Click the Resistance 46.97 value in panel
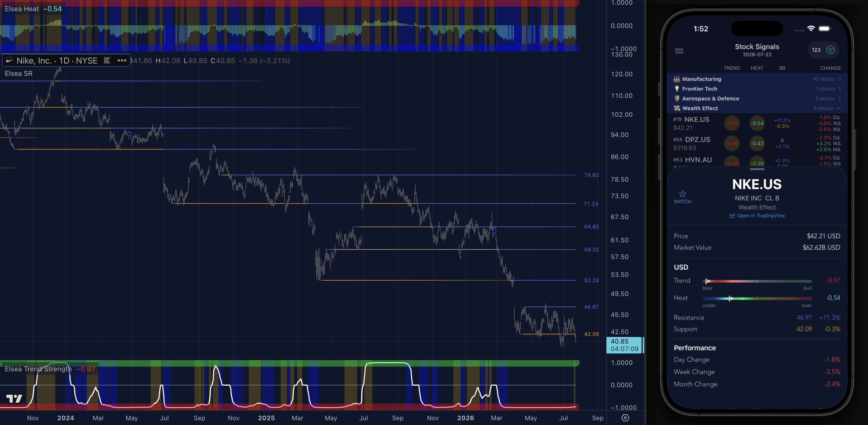868x425 pixels. (x=804, y=317)
